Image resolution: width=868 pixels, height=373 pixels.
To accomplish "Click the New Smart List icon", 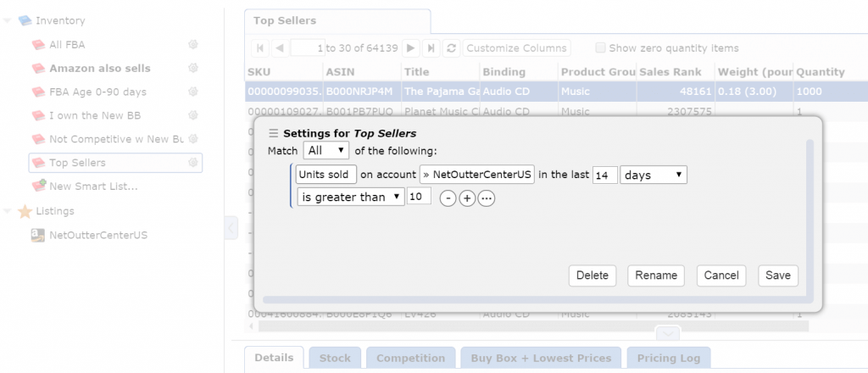I will pyautogui.click(x=38, y=186).
